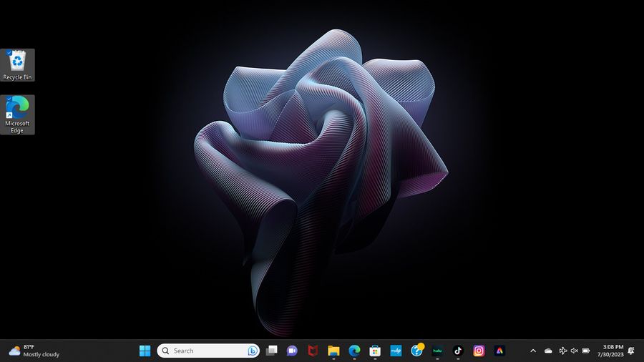644x362 pixels.
Task: Open the Get Help question mark app
Action: tap(416, 351)
